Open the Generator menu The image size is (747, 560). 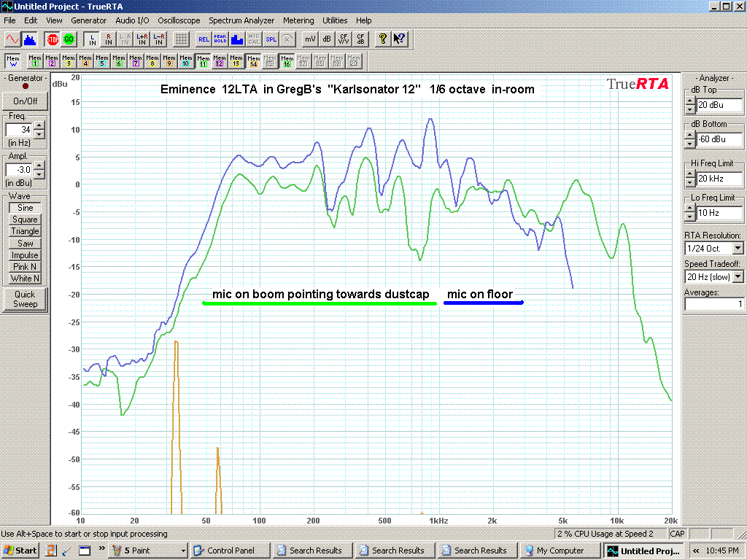88,20
